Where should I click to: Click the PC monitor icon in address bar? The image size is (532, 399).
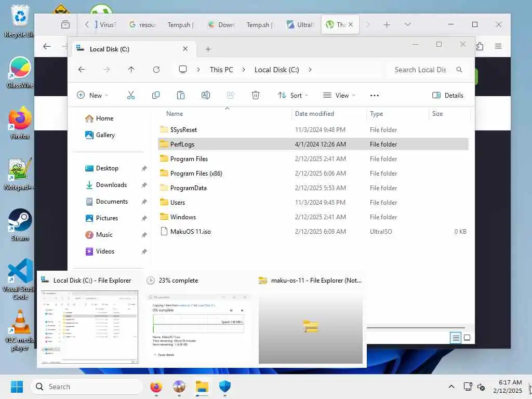[x=183, y=70]
